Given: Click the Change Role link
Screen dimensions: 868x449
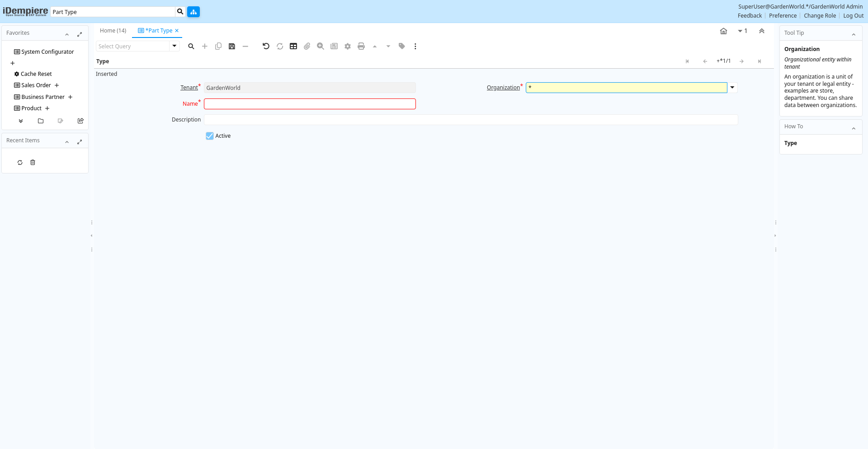Looking at the screenshot, I should coord(820,16).
